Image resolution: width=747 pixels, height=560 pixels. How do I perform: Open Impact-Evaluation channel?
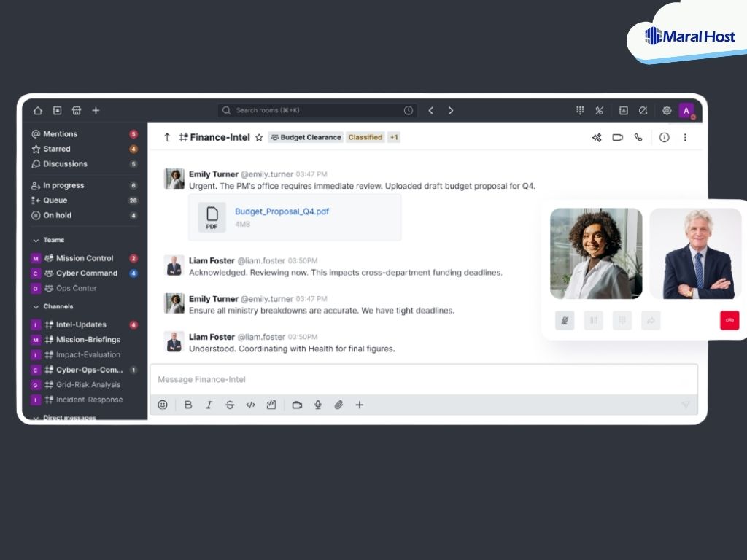pyautogui.click(x=85, y=355)
